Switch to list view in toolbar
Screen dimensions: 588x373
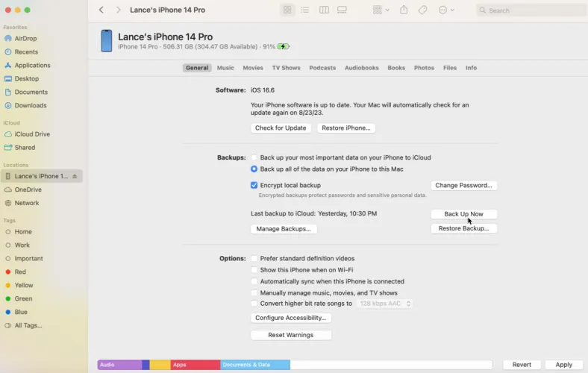point(305,10)
